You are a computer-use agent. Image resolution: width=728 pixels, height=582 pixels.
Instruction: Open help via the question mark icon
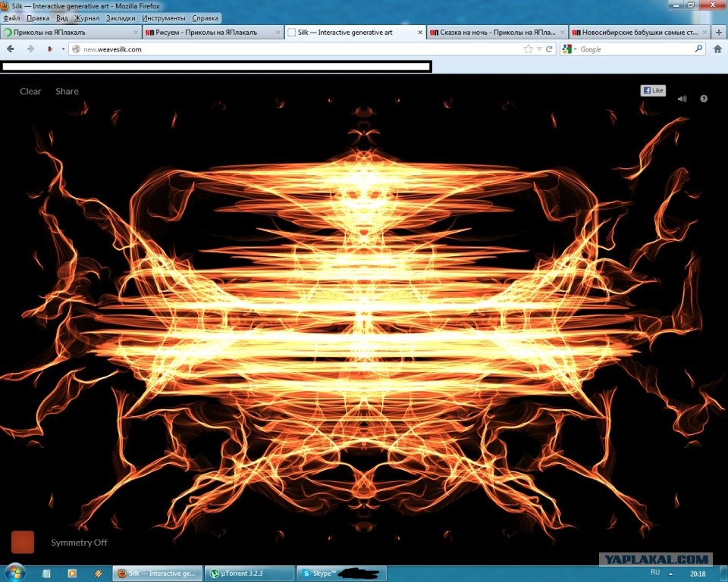704,99
